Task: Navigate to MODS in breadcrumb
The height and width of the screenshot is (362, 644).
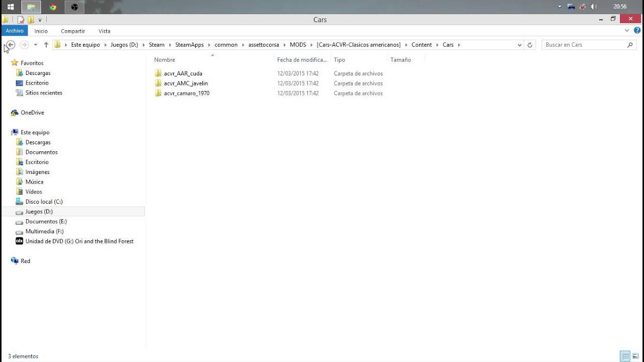Action: click(x=298, y=45)
